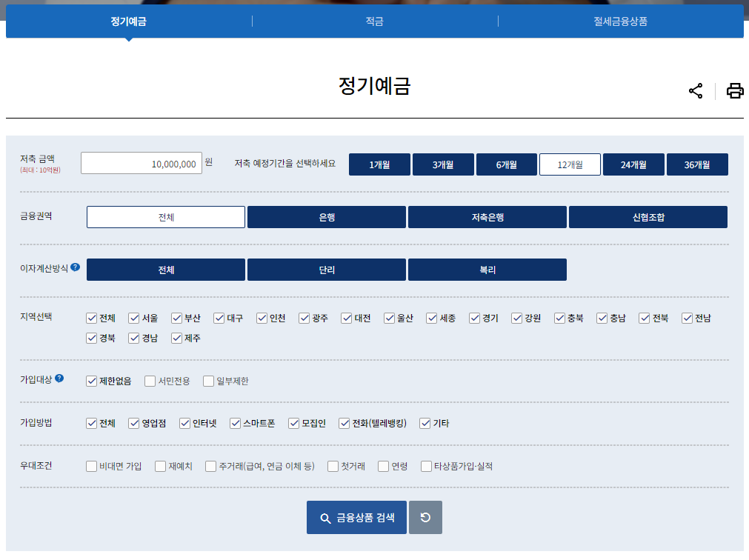
Task: Uncheck the 경남 region checkbox
Action: click(x=134, y=339)
